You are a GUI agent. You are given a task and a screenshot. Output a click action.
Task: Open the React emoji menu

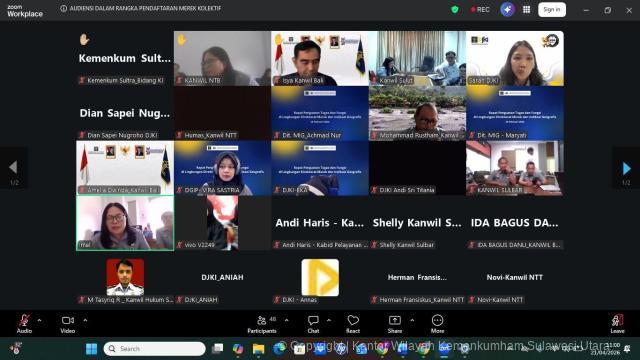tap(353, 324)
